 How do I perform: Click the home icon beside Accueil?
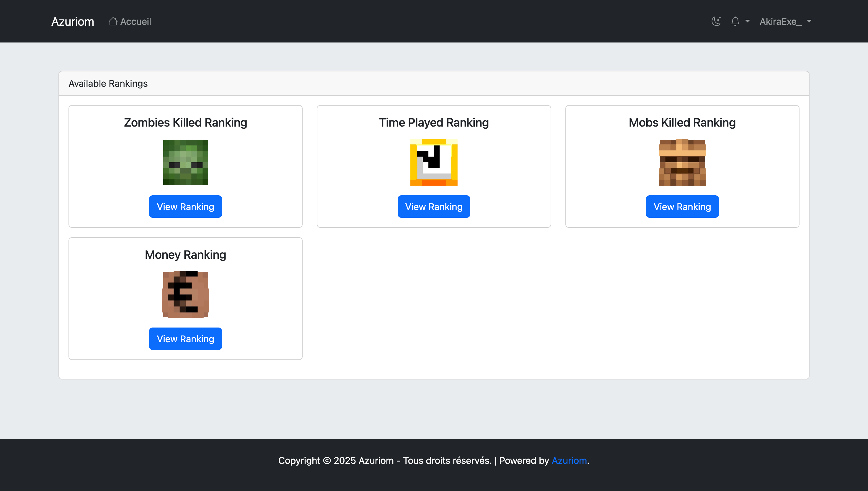tap(113, 21)
